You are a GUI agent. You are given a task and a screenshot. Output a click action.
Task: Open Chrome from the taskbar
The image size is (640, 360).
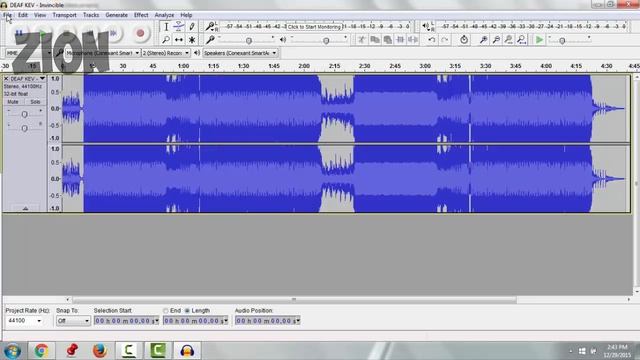[41, 351]
